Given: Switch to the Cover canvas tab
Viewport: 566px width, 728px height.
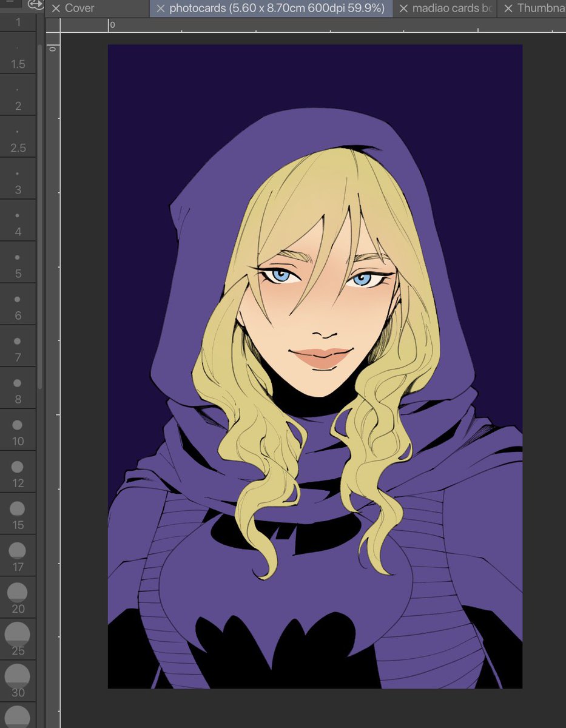Looking at the screenshot, I should pos(98,8).
